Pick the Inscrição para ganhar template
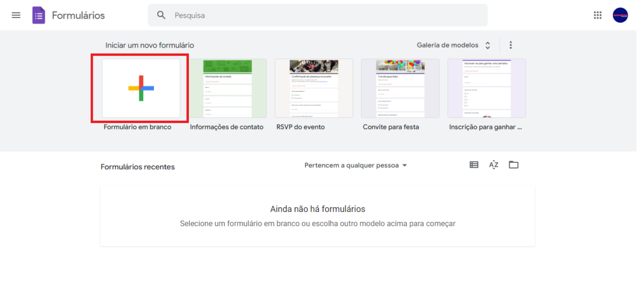 pos(486,88)
